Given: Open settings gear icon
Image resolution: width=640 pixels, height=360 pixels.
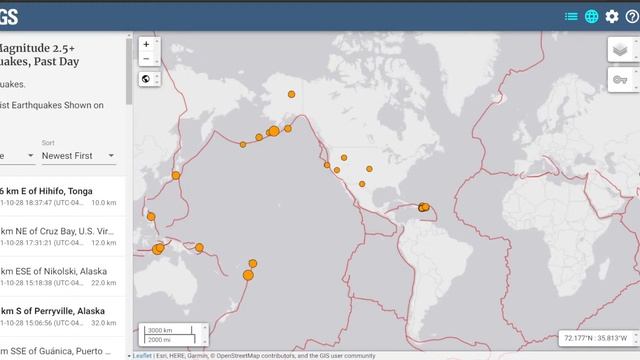Looking at the screenshot, I should coord(612,16).
